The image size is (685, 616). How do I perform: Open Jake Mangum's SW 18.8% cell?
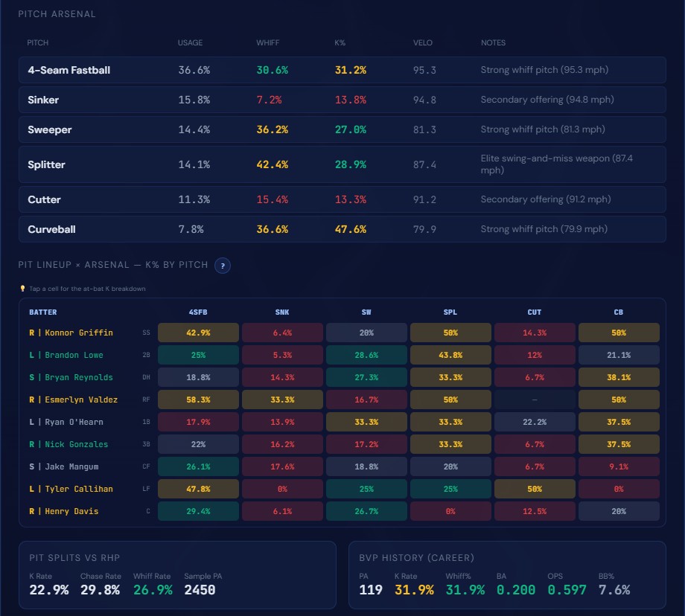(366, 466)
